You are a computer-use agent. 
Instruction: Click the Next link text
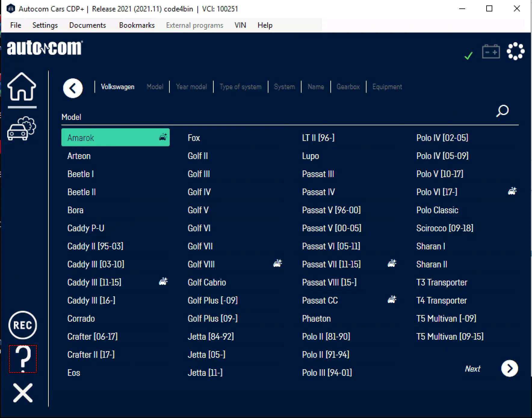[472, 369]
